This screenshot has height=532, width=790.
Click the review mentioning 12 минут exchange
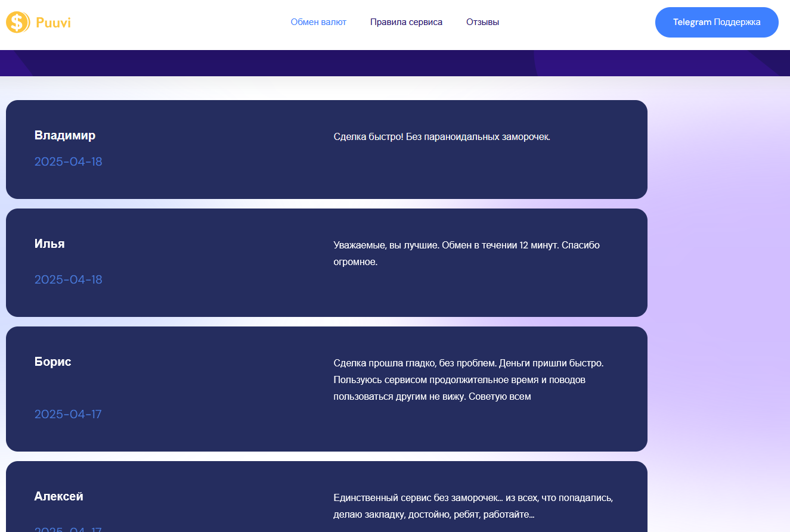coord(466,253)
